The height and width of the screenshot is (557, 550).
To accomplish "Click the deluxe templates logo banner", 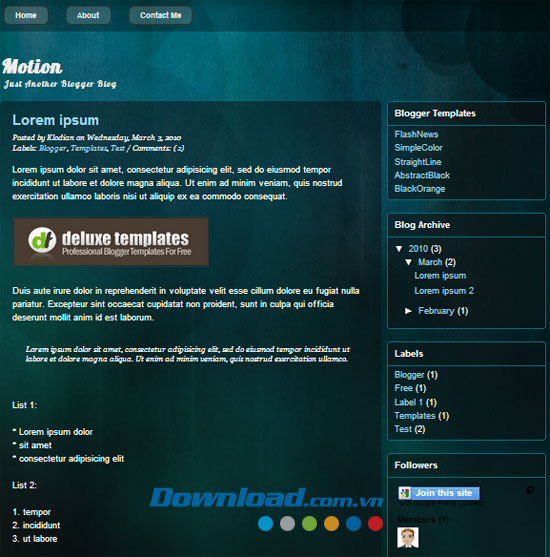I will coord(111,242).
